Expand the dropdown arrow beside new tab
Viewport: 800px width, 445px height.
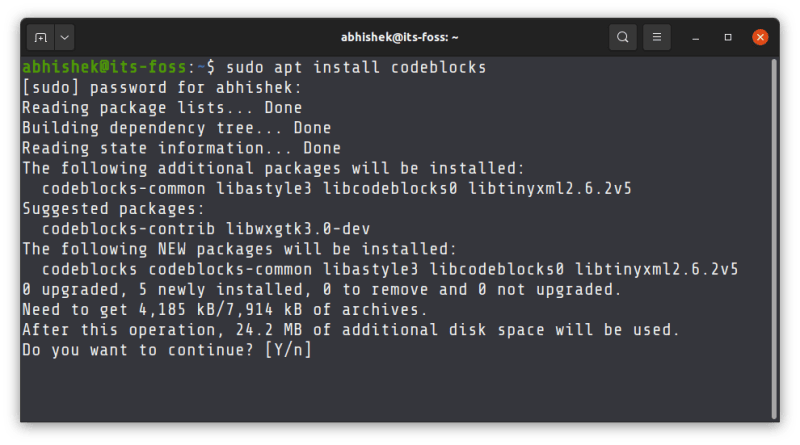tap(64, 37)
